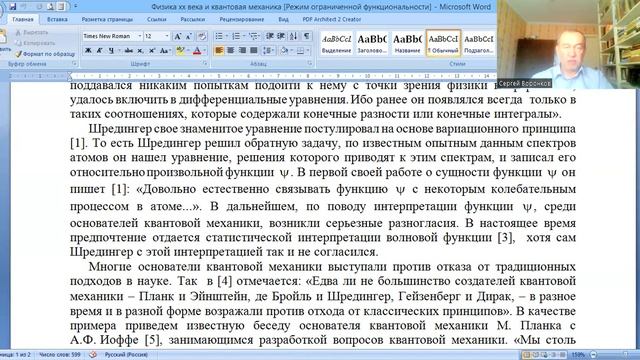The width and height of the screenshot is (640, 360).
Task: Decrease paragraph indent
Action: [x=269, y=37]
